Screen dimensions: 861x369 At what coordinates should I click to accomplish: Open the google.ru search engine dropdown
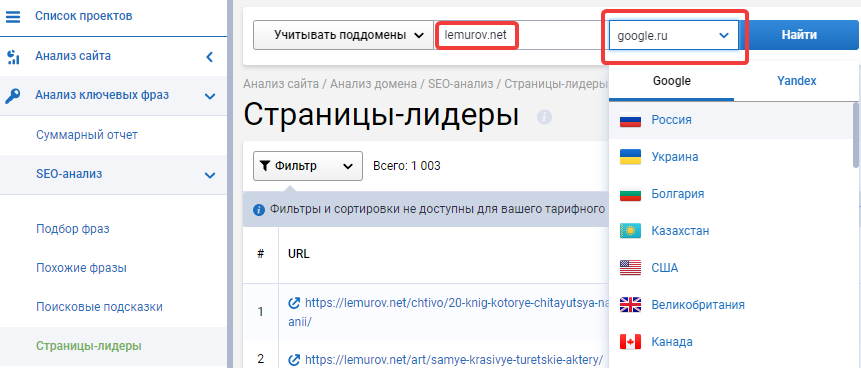[x=673, y=36]
